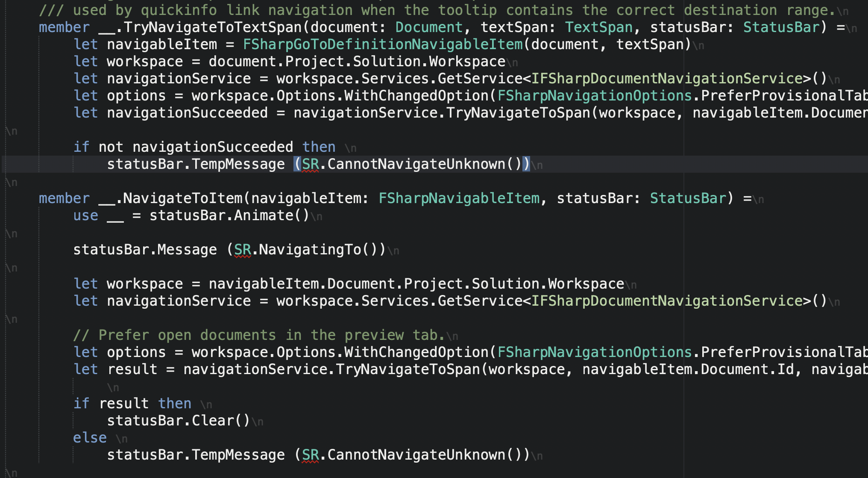868x478 pixels.
Task: Click the squiggly-underlined SR on the highlighted line
Action: click(310, 164)
